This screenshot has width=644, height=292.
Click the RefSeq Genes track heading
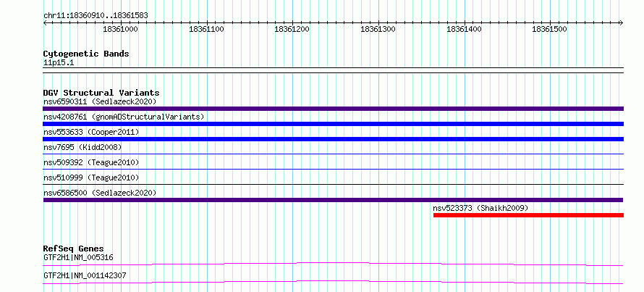[74, 249]
